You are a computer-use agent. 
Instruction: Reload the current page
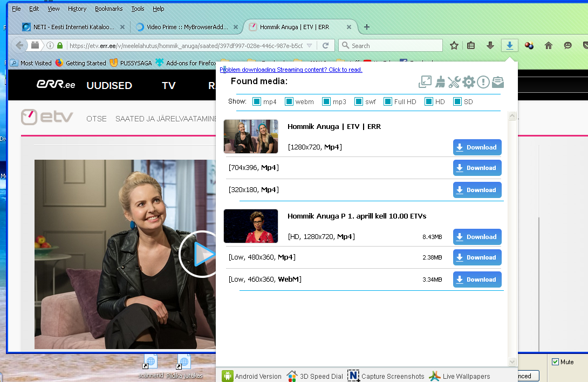tap(325, 46)
